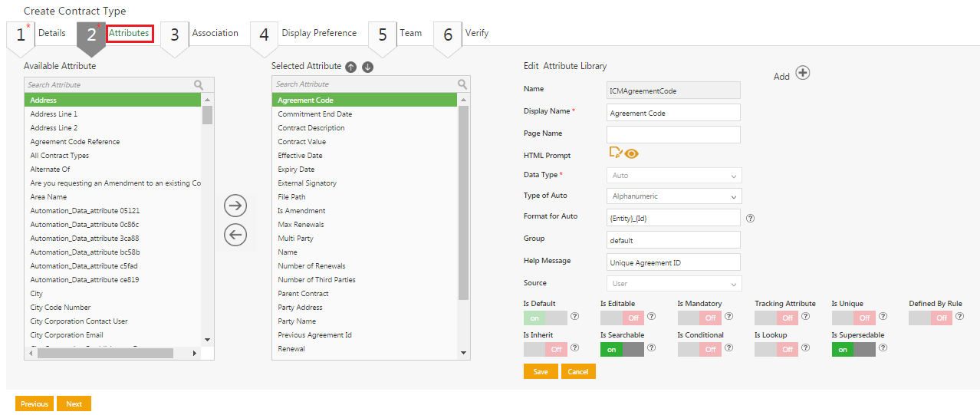
Task: Go to the Association step tab
Action: [x=215, y=33]
